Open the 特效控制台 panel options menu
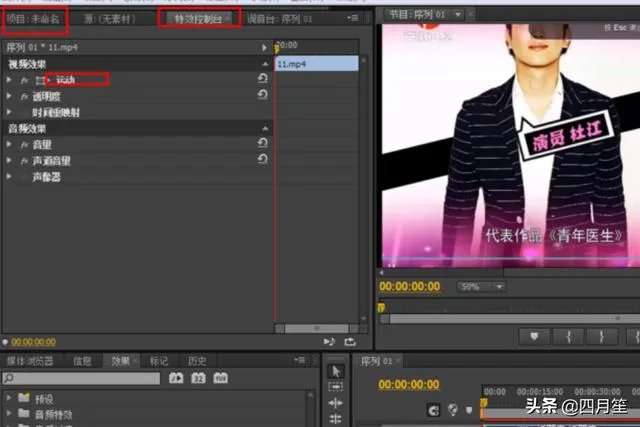Viewport: 640px width, 427px height. [x=353, y=18]
